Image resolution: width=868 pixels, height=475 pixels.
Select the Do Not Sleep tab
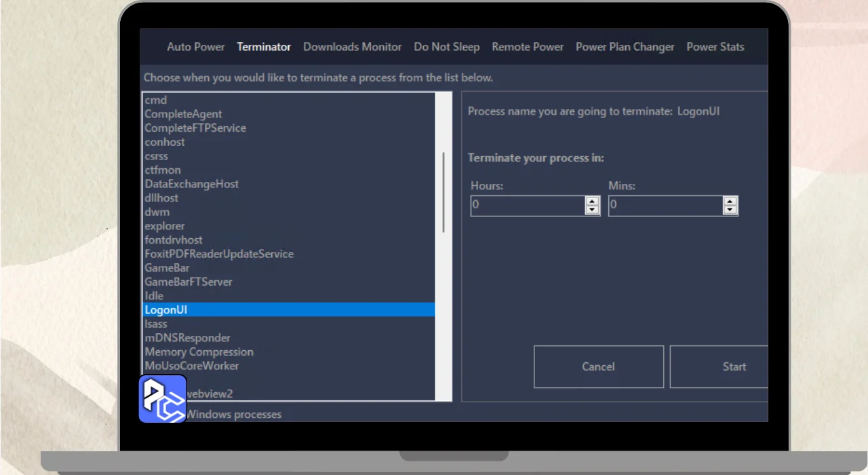click(x=447, y=47)
